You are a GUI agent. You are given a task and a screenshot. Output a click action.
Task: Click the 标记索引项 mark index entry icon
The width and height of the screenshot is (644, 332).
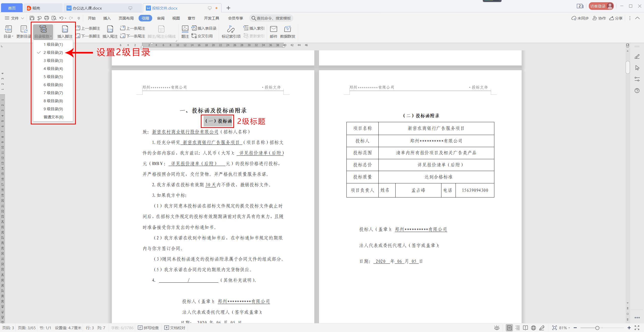231,32
